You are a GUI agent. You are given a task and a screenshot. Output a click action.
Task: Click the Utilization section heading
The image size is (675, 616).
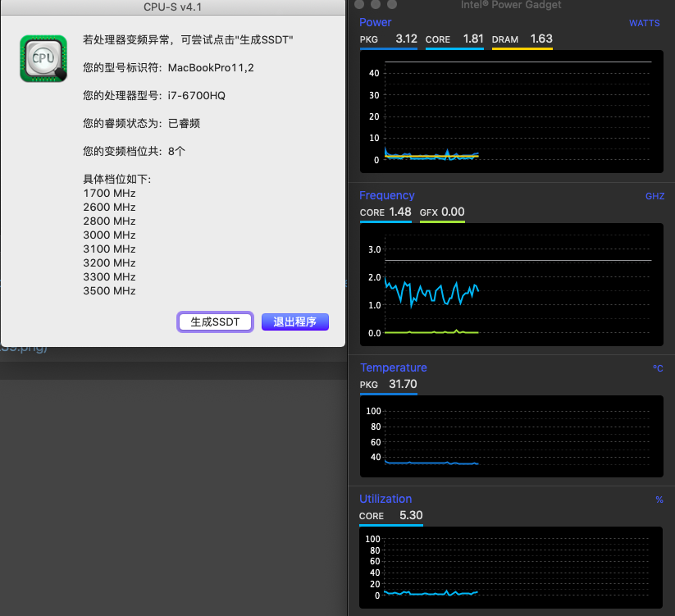tap(385, 499)
